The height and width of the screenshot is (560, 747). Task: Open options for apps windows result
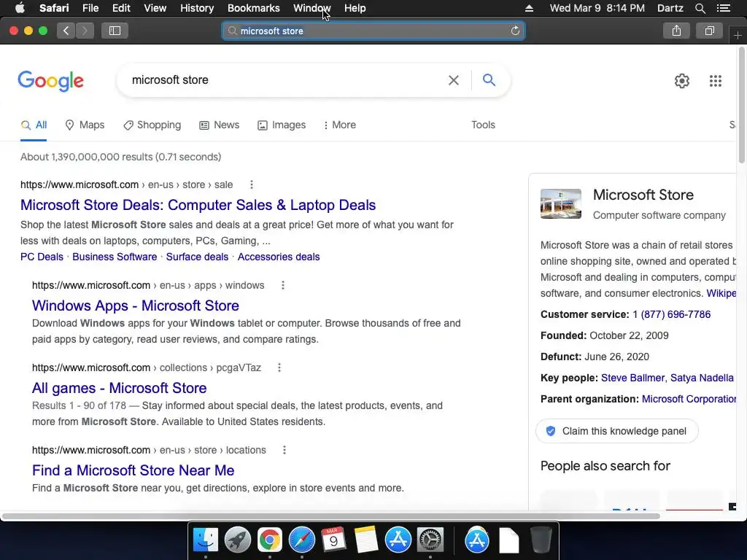click(283, 285)
